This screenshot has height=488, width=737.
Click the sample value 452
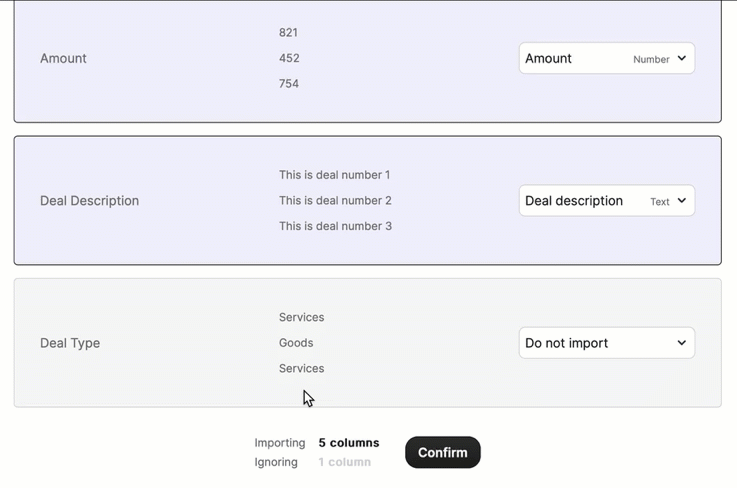tap(289, 58)
